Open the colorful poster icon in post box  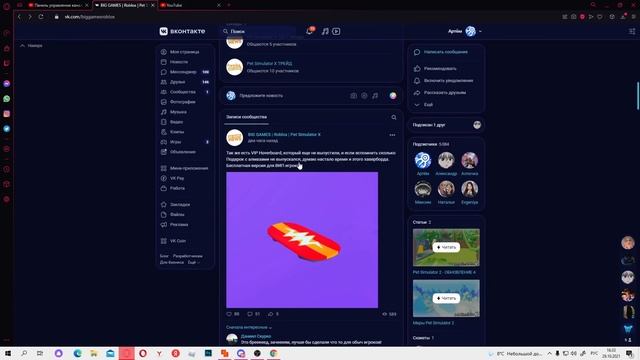393,96
